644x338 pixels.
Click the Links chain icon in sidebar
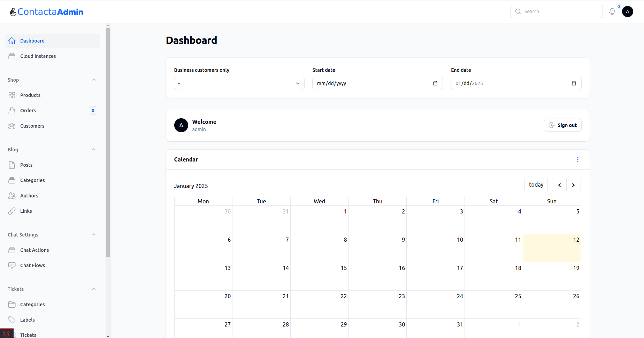coord(12,211)
